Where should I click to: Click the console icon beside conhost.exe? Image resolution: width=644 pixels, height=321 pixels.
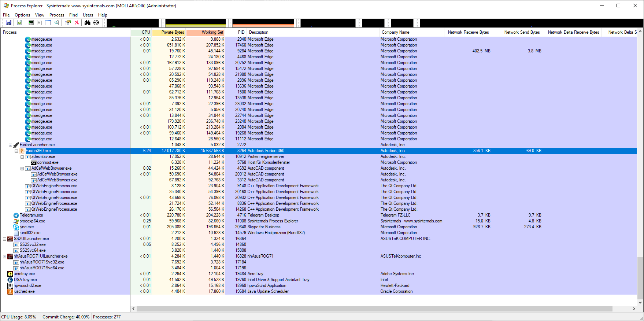(34, 162)
